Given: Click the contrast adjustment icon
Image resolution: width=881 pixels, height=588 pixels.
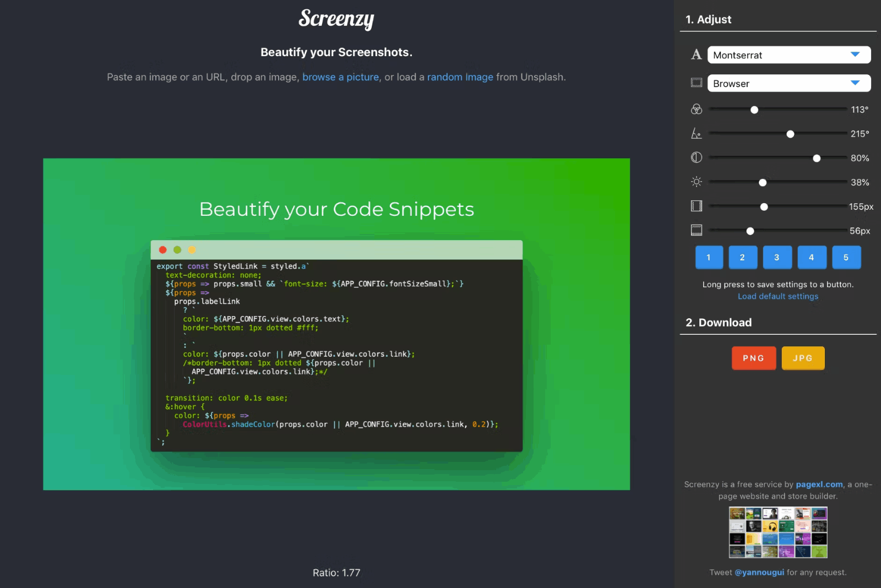Looking at the screenshot, I should [696, 158].
